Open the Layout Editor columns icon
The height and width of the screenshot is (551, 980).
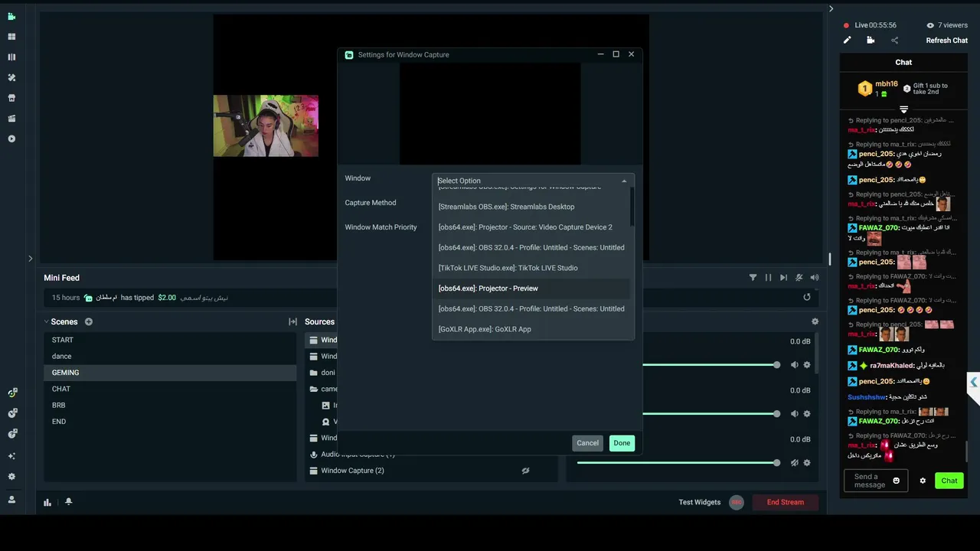point(11,57)
